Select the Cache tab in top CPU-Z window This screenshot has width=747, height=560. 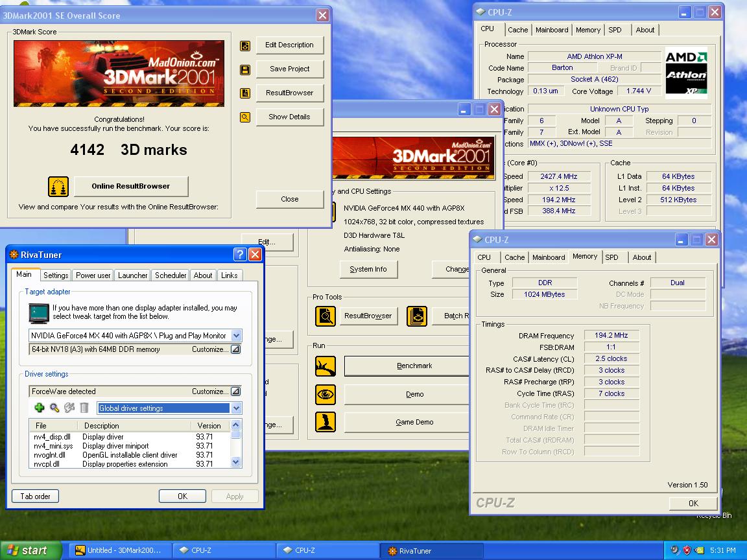[518, 30]
